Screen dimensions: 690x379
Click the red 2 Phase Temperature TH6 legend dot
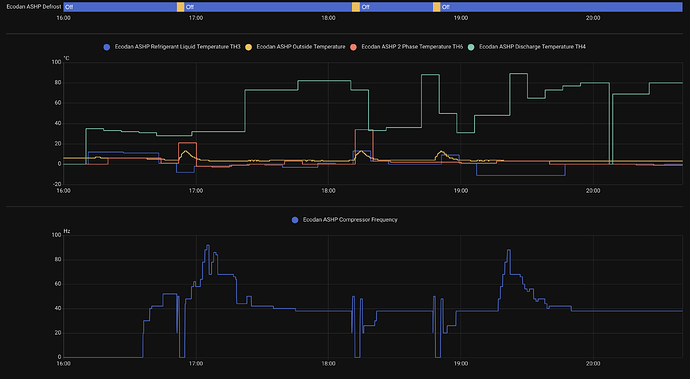[353, 47]
